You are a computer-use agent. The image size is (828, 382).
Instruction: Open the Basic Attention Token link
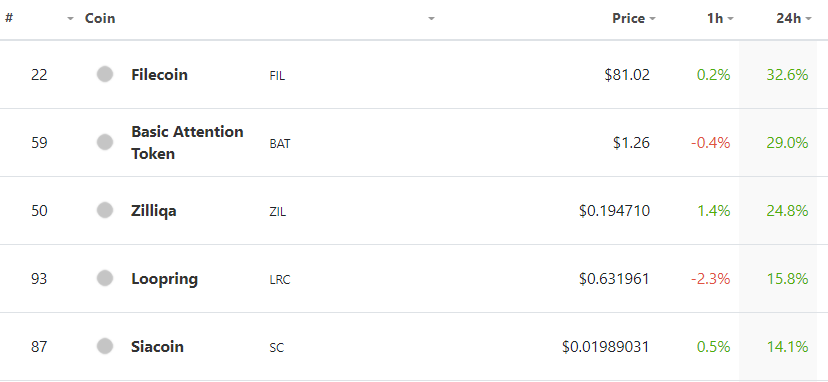187,143
